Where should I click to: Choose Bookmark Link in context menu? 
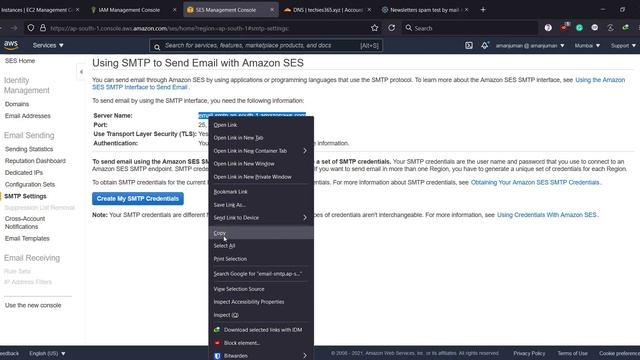(x=261, y=191)
